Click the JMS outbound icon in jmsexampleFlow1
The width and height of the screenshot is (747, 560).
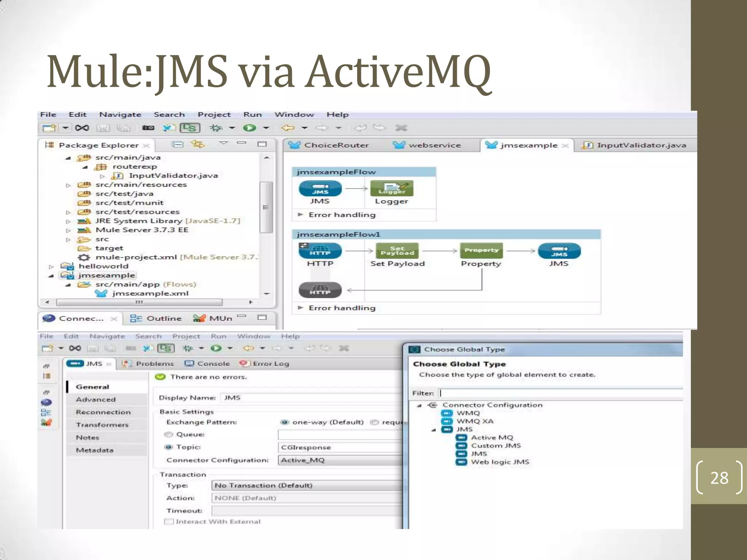(x=559, y=251)
